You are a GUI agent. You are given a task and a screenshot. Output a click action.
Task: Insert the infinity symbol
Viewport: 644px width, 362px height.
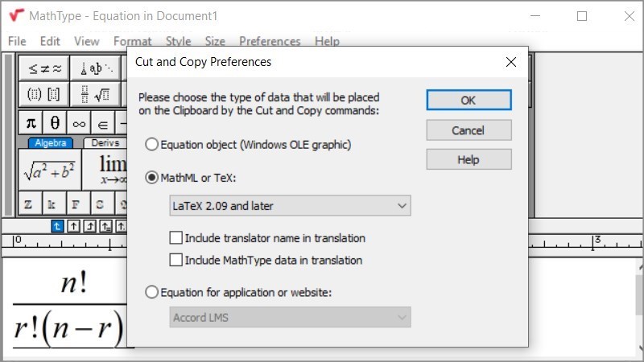[79, 123]
